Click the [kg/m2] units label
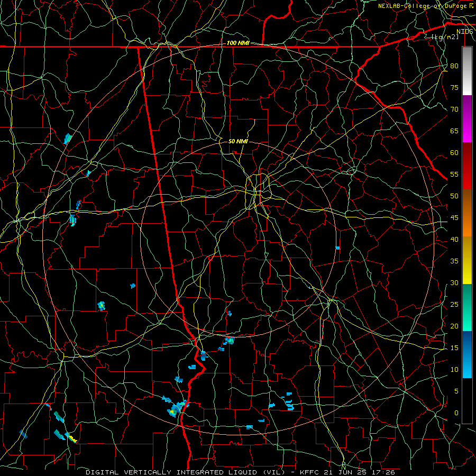Screen dimensions: 476x476 pyautogui.click(x=445, y=37)
